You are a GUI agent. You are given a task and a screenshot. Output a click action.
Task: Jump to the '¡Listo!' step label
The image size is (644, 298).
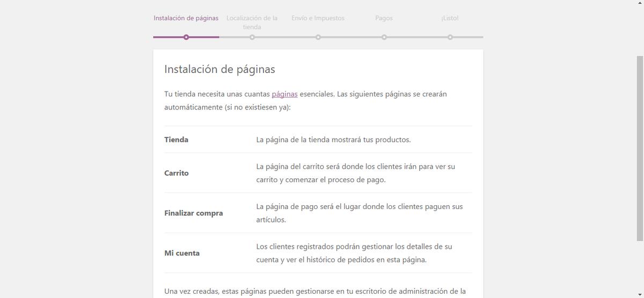pos(450,18)
